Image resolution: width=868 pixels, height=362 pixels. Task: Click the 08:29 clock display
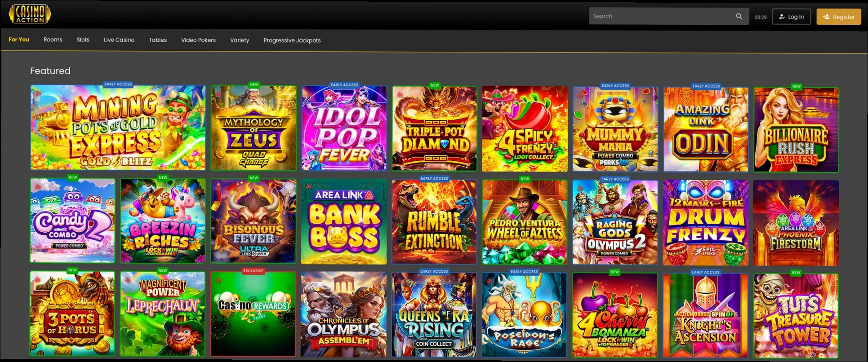[x=761, y=18]
